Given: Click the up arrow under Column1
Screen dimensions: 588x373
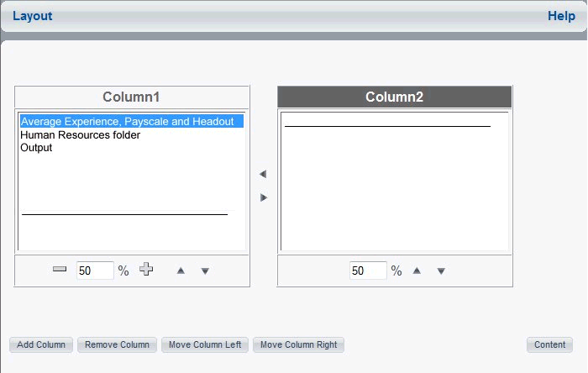Looking at the screenshot, I should (181, 271).
